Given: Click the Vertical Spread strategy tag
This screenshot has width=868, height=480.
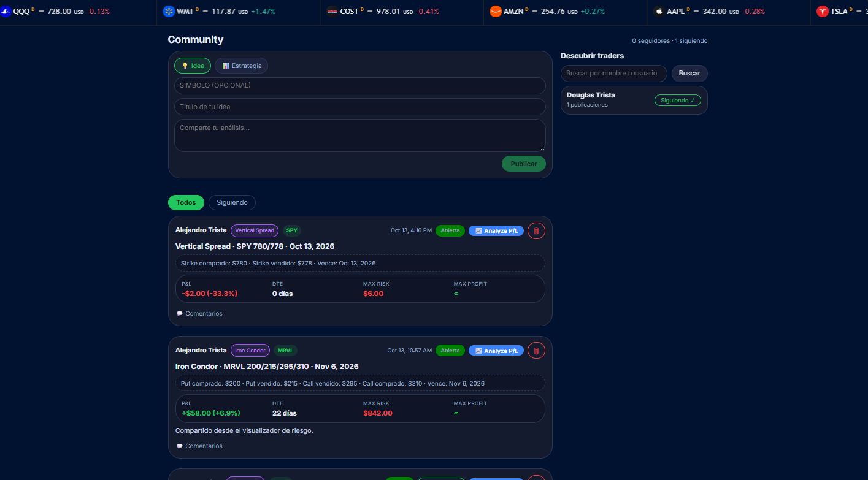Looking at the screenshot, I should coord(255,230).
